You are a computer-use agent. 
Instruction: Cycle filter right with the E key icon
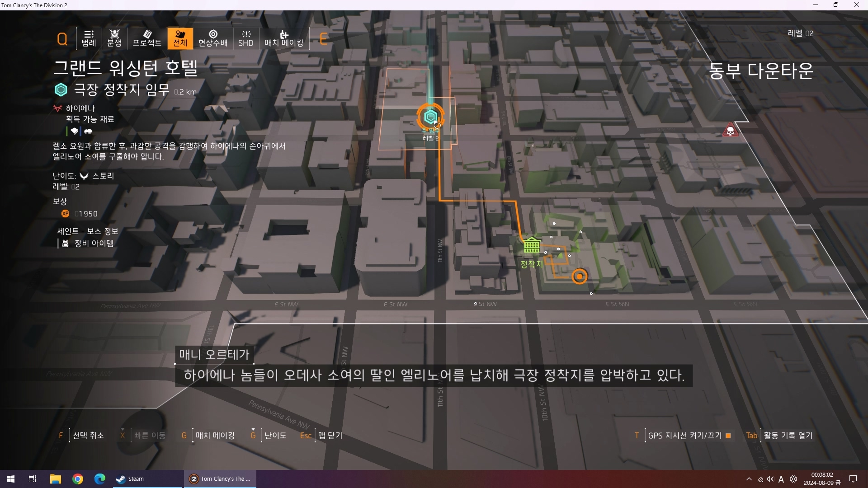click(x=323, y=39)
